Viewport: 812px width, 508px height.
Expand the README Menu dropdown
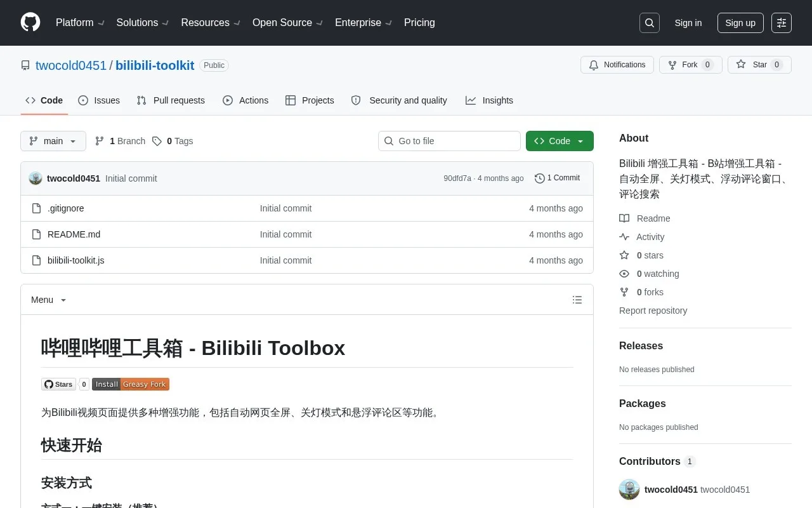coord(49,300)
